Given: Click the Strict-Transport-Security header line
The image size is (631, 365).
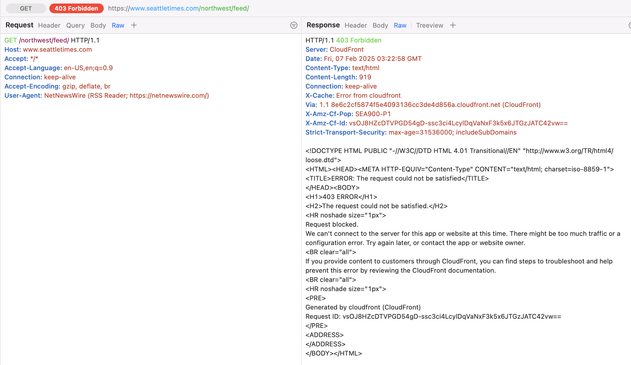Looking at the screenshot, I should (x=411, y=133).
